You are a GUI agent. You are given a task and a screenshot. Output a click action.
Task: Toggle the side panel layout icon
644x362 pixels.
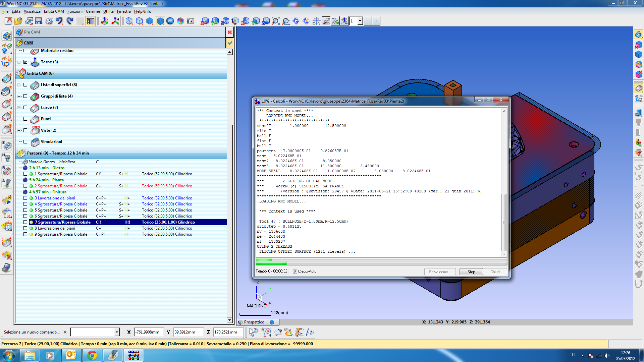click(90, 21)
